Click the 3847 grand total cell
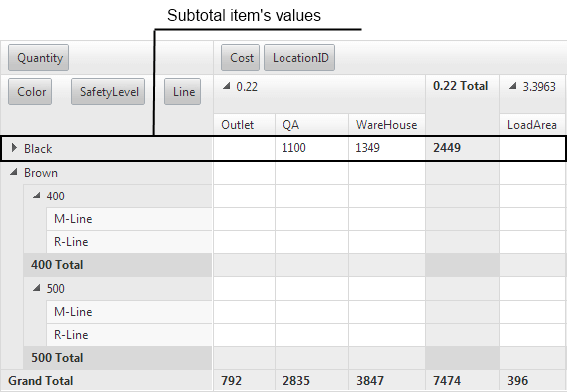 [x=387, y=381]
